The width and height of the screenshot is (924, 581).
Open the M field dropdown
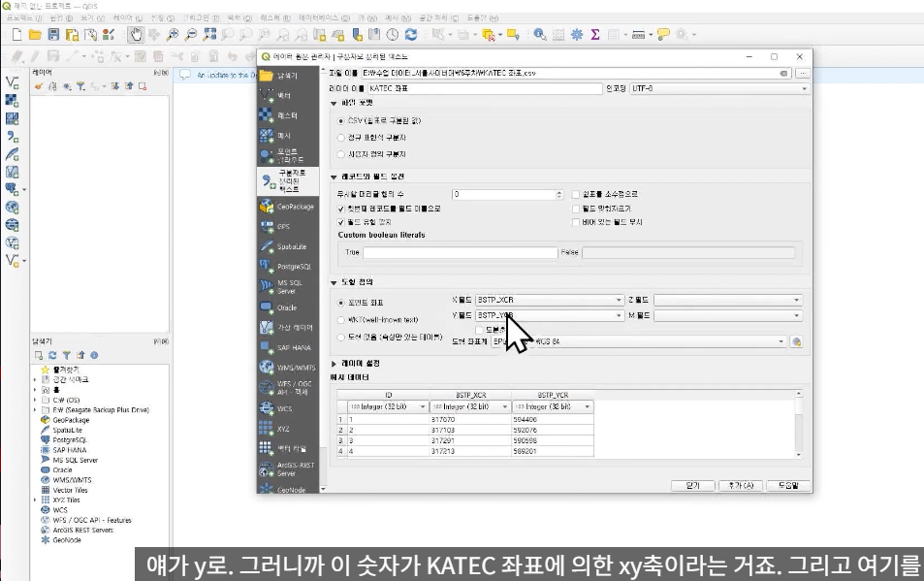point(728,316)
